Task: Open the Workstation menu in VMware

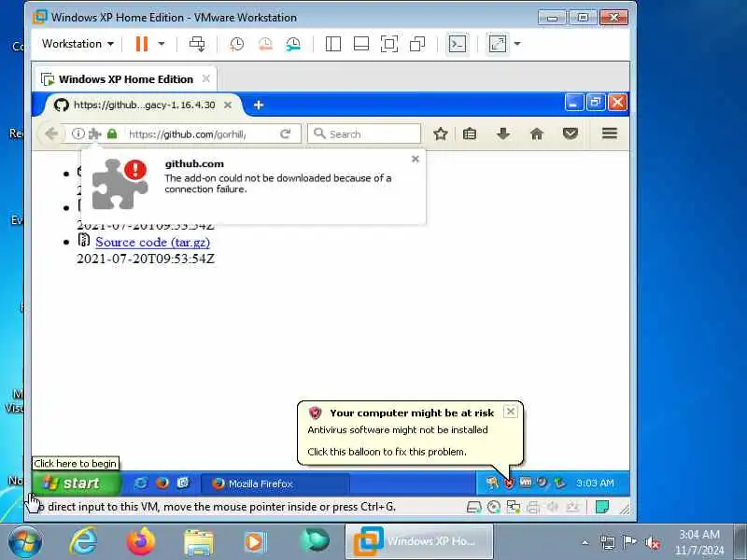Action: pos(78,44)
